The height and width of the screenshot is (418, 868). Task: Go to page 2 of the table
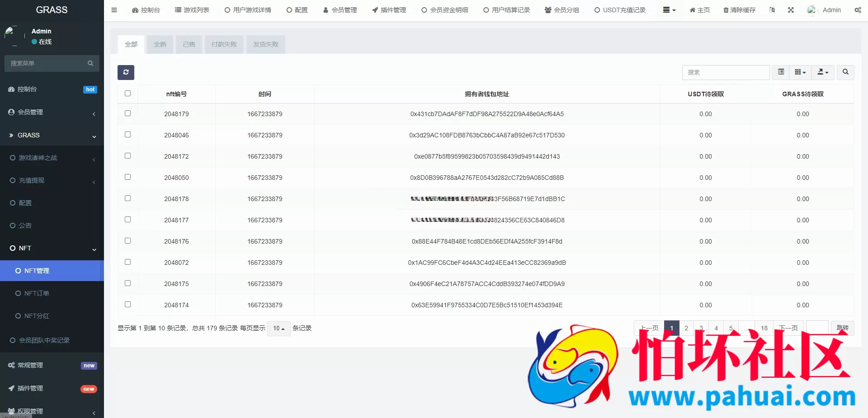click(686, 328)
